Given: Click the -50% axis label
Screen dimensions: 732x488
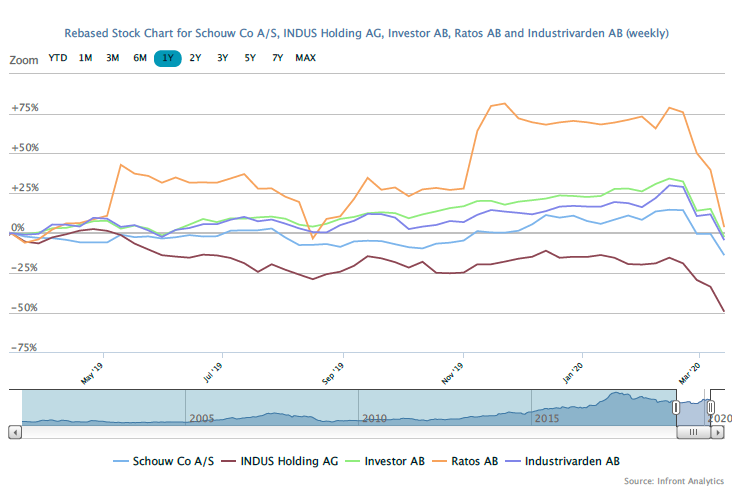Looking at the screenshot, I should coord(24,308).
